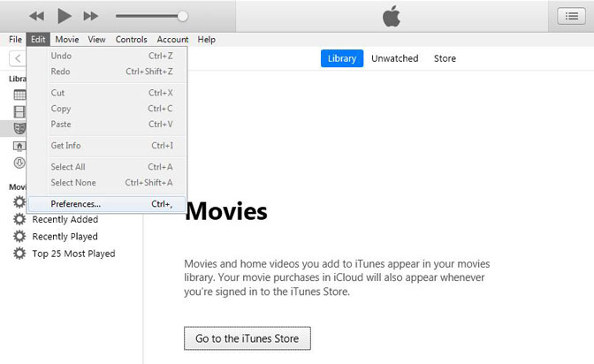Screen dimensions: 594x364
Task: Click the volume slider knob
Action: [183, 16]
